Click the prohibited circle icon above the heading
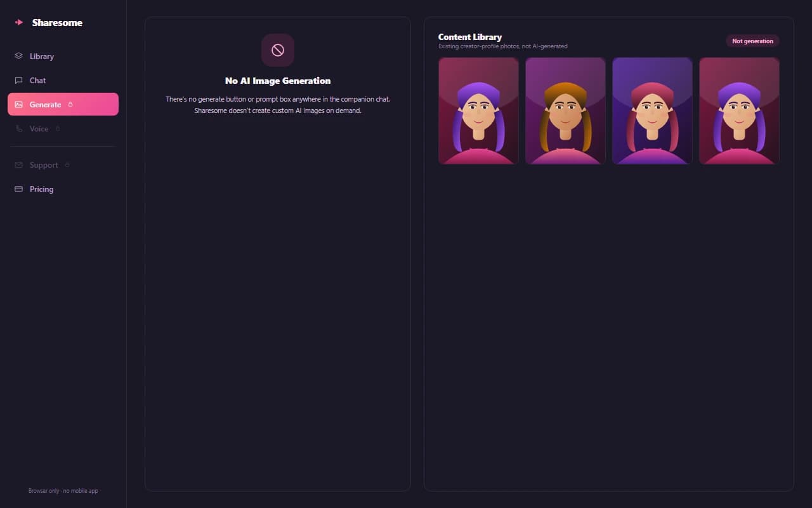 [x=278, y=50]
